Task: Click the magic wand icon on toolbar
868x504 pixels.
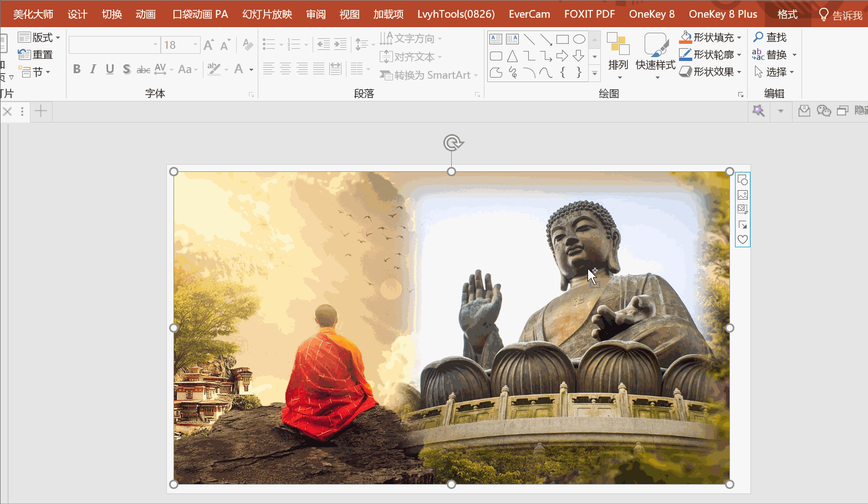Action: coord(758,111)
